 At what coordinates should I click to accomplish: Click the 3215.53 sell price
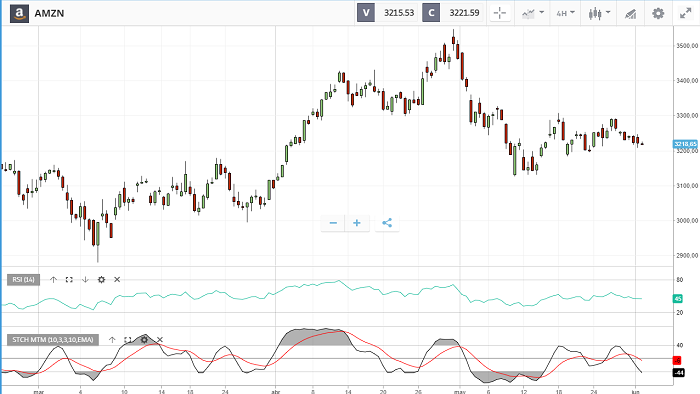pyautogui.click(x=399, y=13)
